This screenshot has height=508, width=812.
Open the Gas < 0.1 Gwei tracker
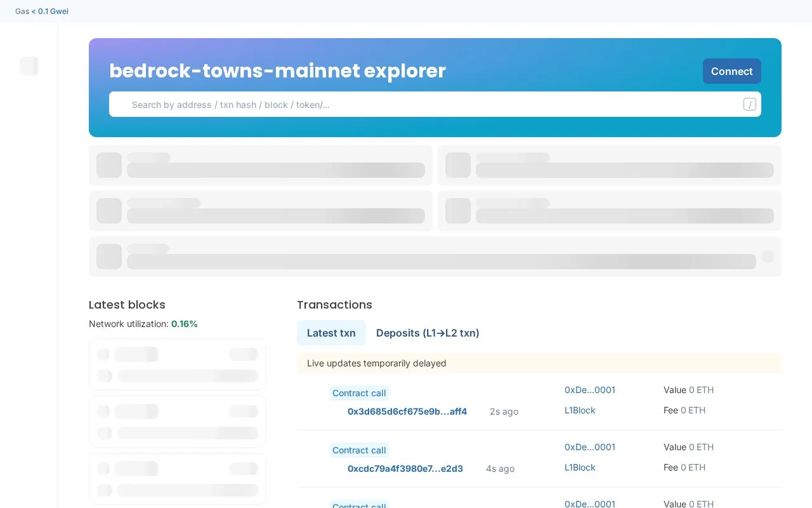[x=42, y=11]
